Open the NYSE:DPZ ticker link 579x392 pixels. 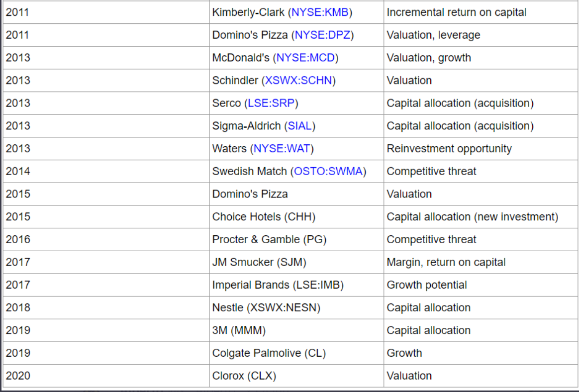point(322,35)
